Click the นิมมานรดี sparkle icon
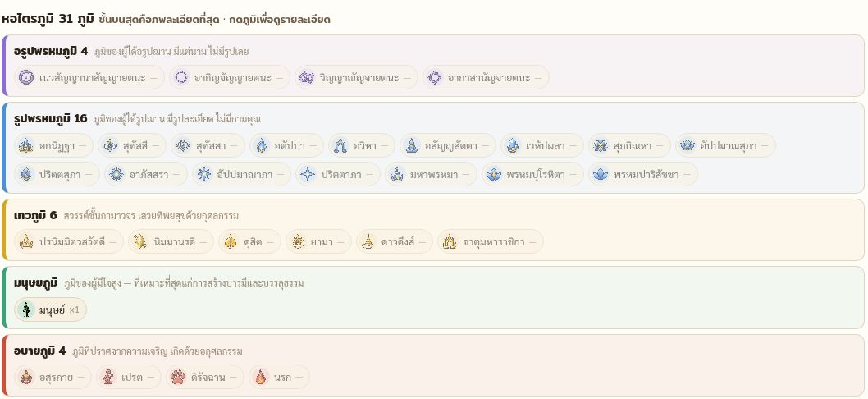 (140, 241)
